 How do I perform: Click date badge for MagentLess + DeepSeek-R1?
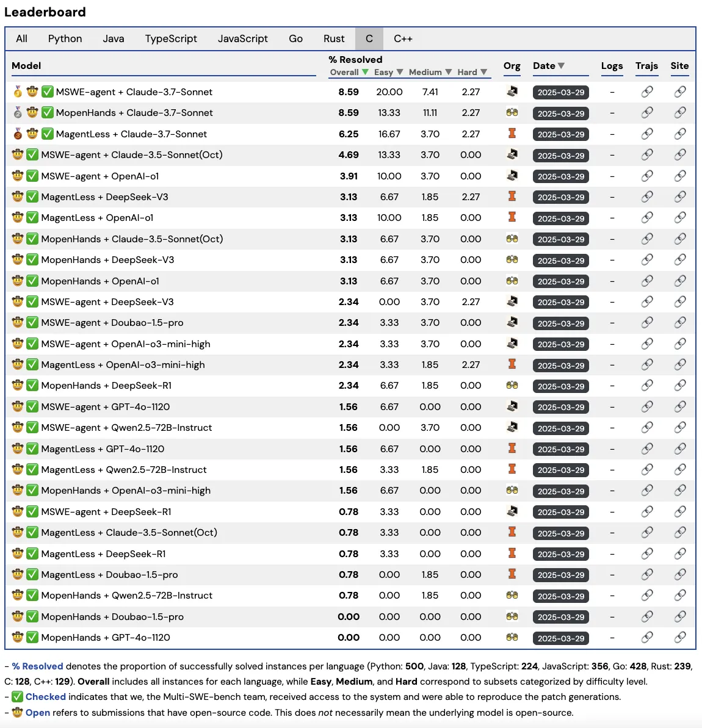click(561, 554)
